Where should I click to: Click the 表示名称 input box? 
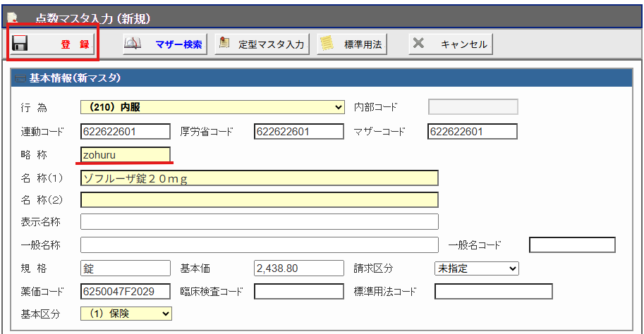[259, 222]
